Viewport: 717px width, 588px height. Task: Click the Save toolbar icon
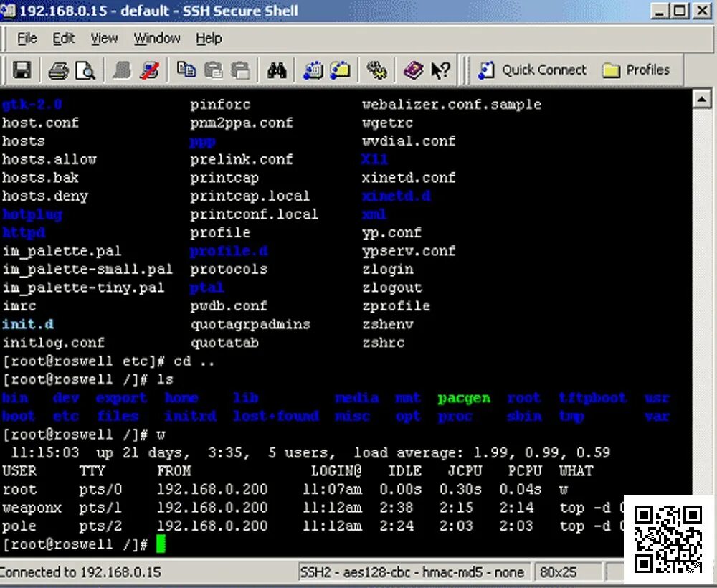22,70
